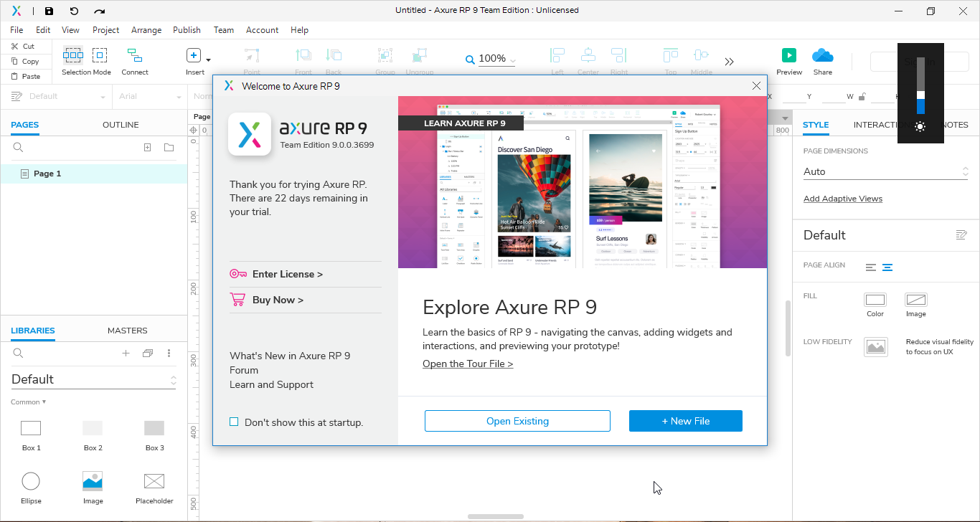Expand toolbar overflow chevrons

pos(730,62)
